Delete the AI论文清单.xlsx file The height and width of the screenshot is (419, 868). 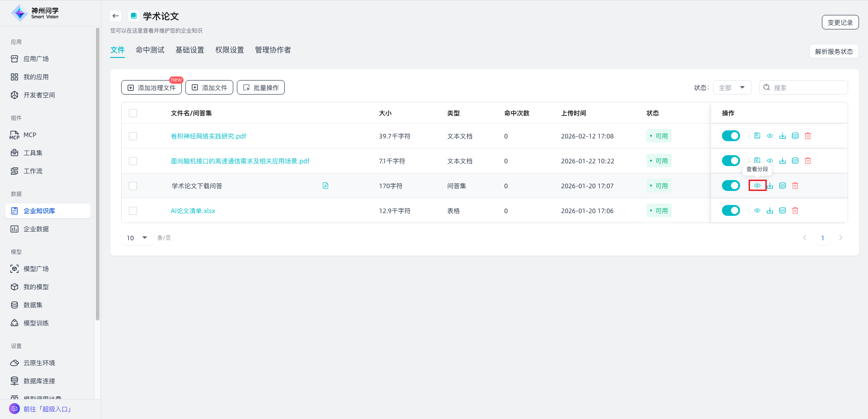(x=795, y=210)
